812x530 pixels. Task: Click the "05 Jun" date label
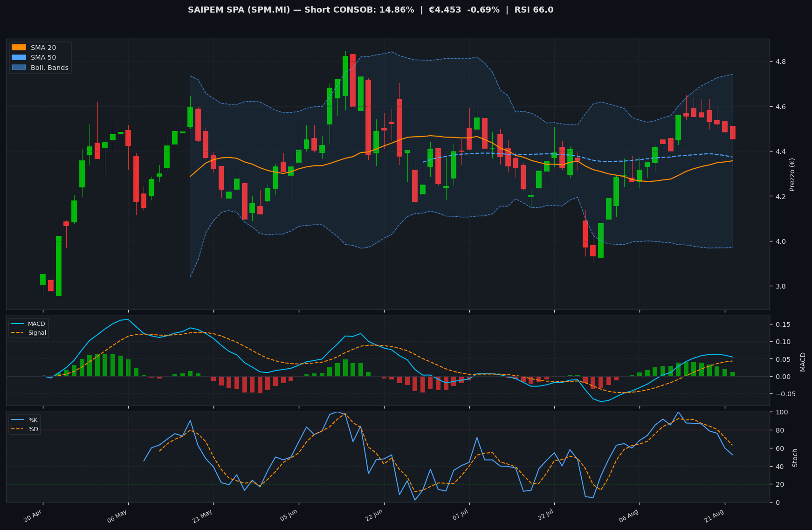point(289,516)
